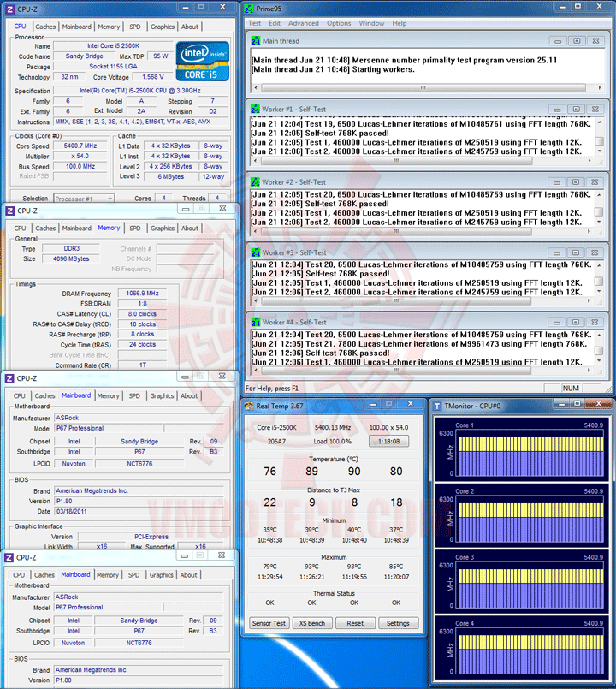Click the CPU-Z icon of the Memory tab window
Screen dimensions: 616x689
pyautogui.click(x=10, y=211)
